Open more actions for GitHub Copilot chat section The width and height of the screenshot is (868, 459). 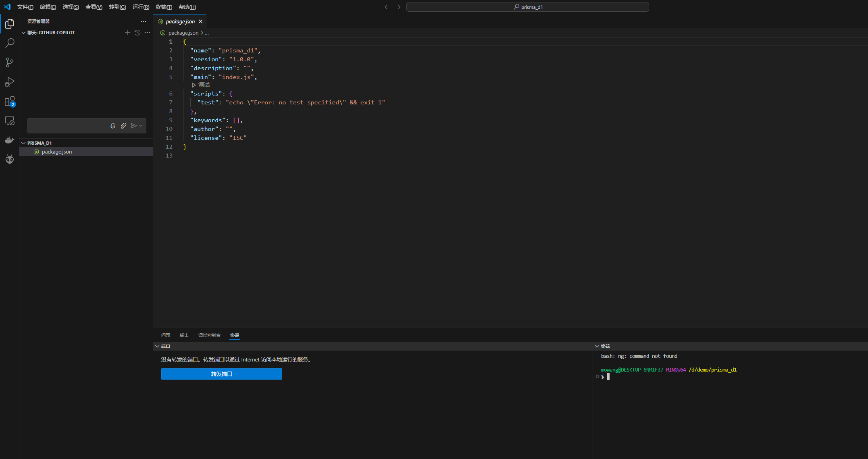(x=147, y=33)
